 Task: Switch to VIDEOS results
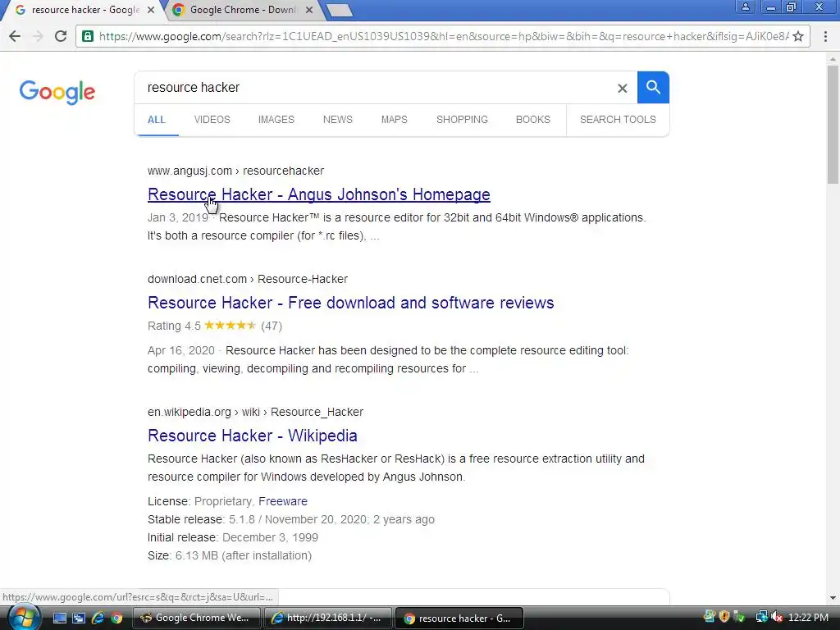[x=212, y=120]
